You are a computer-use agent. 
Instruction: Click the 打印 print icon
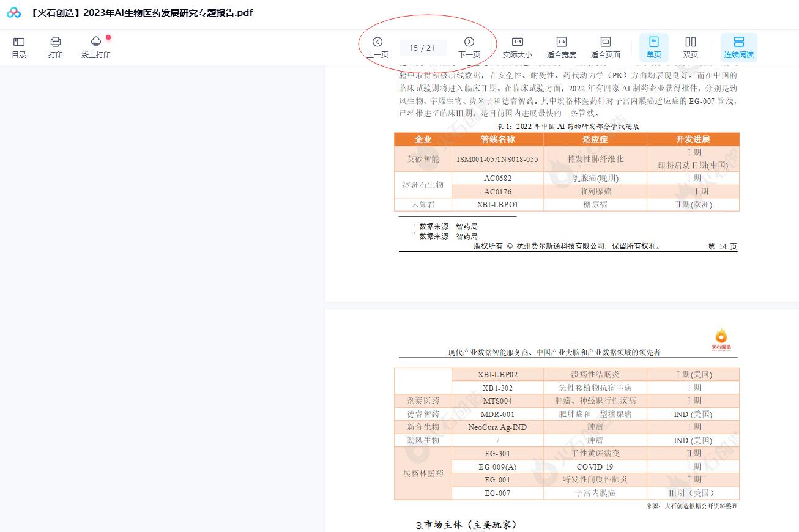(x=55, y=47)
